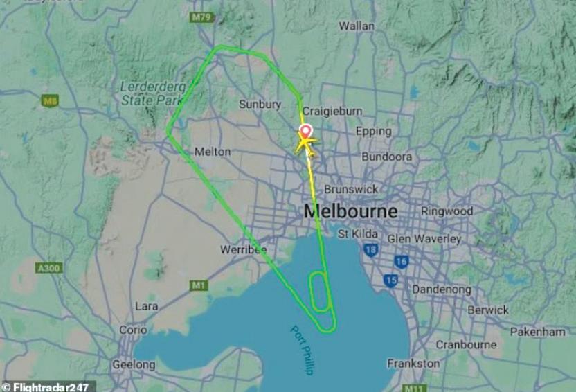
Task: Click the blue route 18 shield
Action: click(x=370, y=250)
